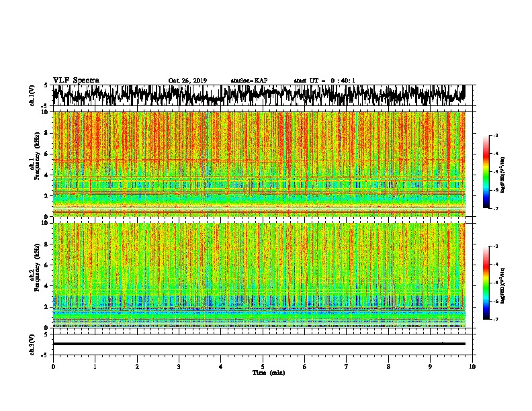The image size is (532, 411).
Task: Click inside the ch.2 spectrogram panel
Action: (x=259, y=275)
